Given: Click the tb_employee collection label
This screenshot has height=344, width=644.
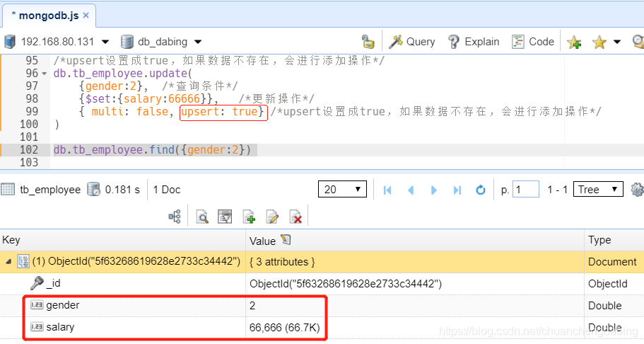Looking at the screenshot, I should pos(50,189).
